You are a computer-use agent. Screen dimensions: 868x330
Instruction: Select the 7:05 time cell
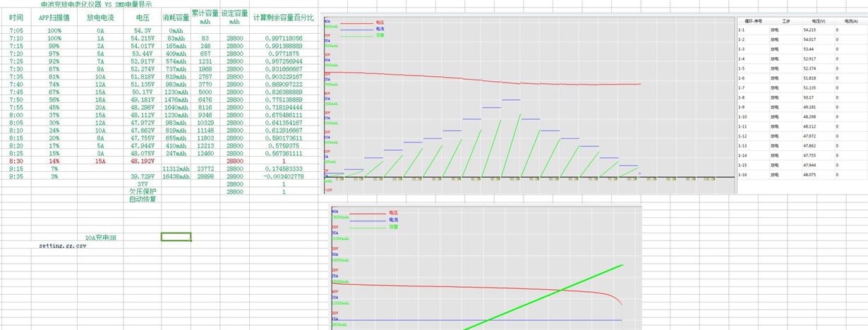pyautogui.click(x=16, y=31)
